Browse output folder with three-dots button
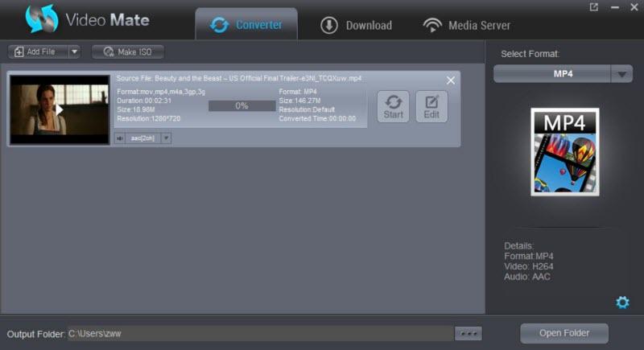Image resolution: width=644 pixels, height=350 pixels. (469, 334)
